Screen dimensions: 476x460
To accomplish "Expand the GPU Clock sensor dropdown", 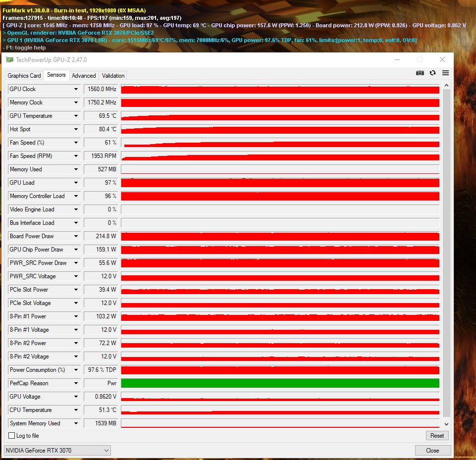I will click(76, 89).
